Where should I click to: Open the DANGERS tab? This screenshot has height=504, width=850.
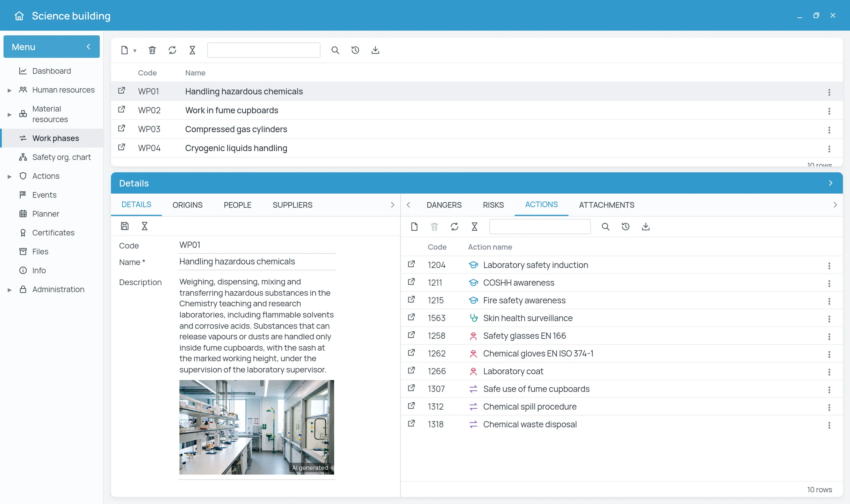444,205
